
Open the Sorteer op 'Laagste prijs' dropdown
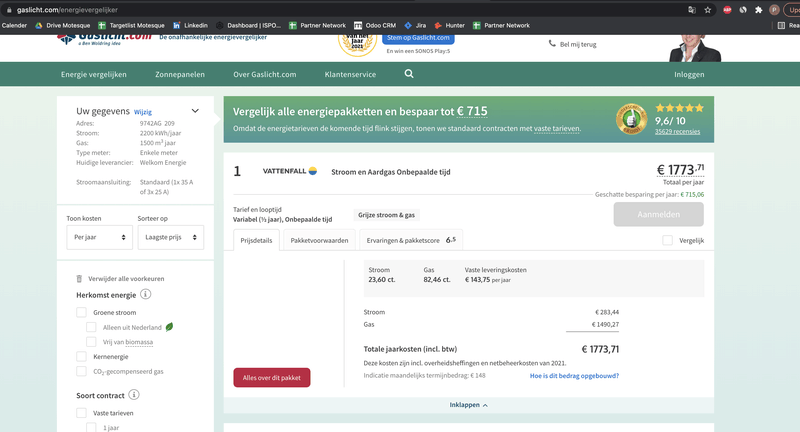coord(170,237)
